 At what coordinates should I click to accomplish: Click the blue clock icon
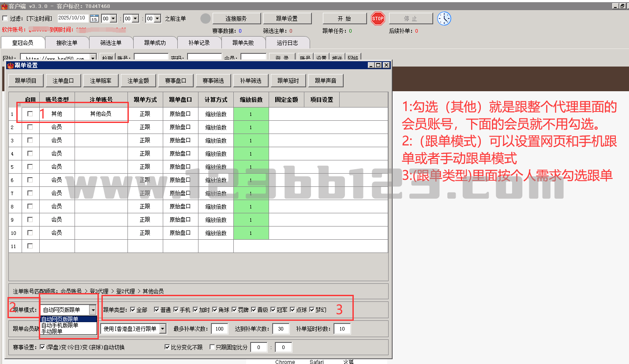(x=444, y=19)
